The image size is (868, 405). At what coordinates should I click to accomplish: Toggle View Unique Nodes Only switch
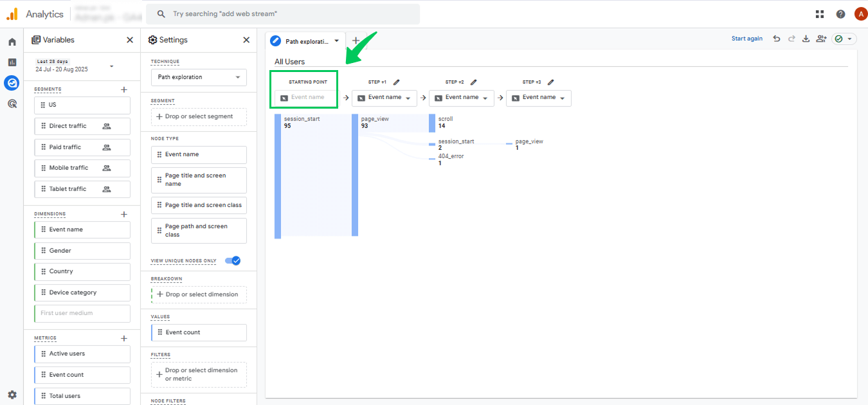click(x=233, y=260)
